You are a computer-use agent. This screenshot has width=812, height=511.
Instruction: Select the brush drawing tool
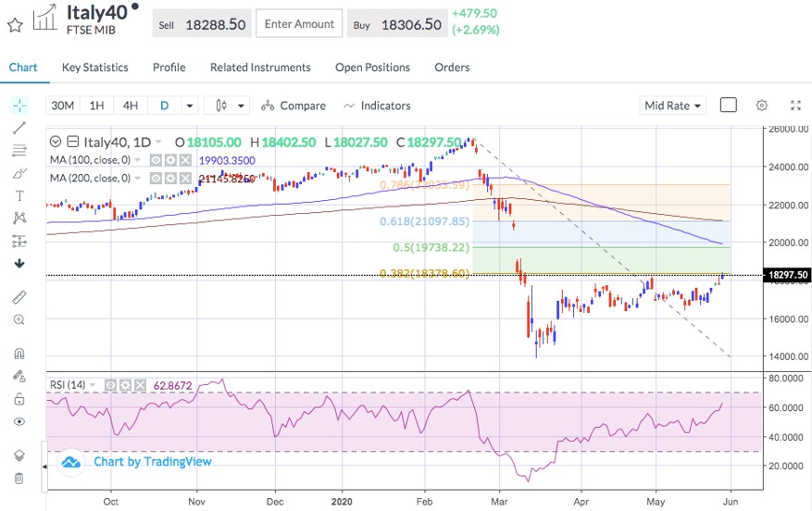[19, 173]
